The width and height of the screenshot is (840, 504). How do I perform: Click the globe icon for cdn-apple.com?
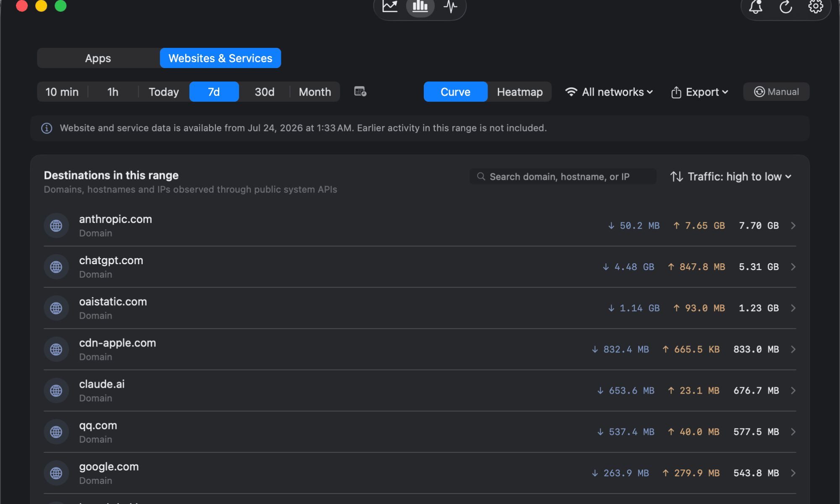56,349
